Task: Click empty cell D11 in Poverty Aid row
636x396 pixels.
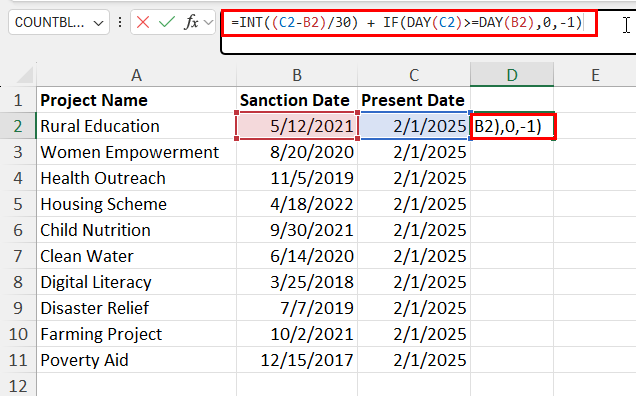Action: 512,359
